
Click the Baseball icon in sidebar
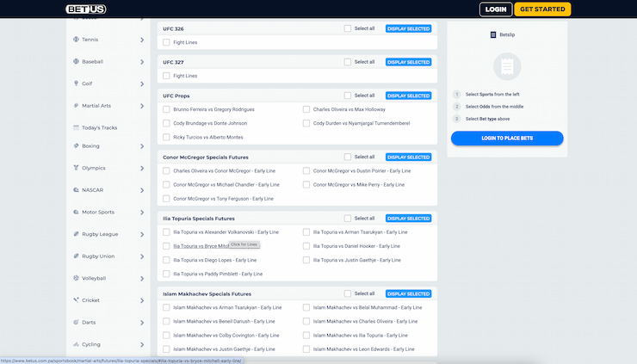pos(76,61)
